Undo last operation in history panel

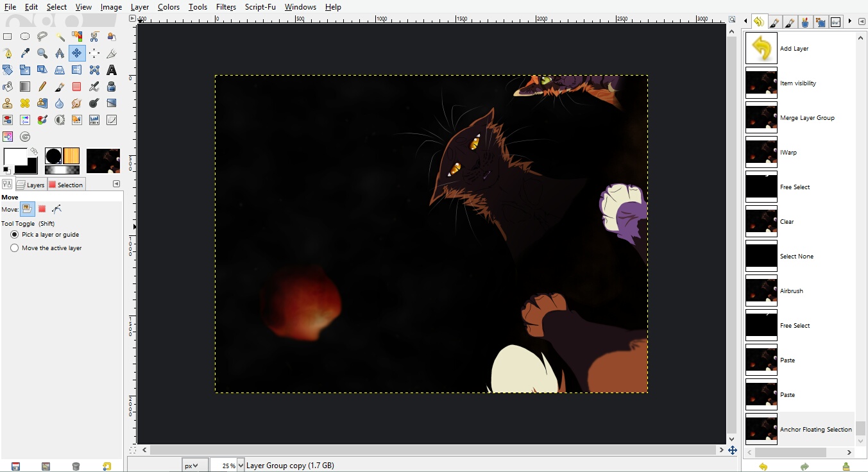tap(763, 466)
